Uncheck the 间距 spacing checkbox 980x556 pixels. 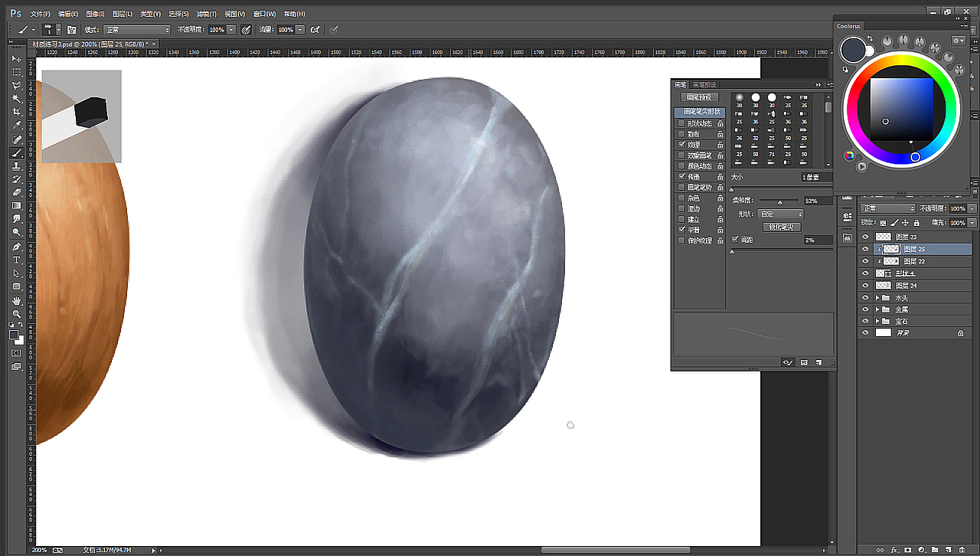(736, 240)
